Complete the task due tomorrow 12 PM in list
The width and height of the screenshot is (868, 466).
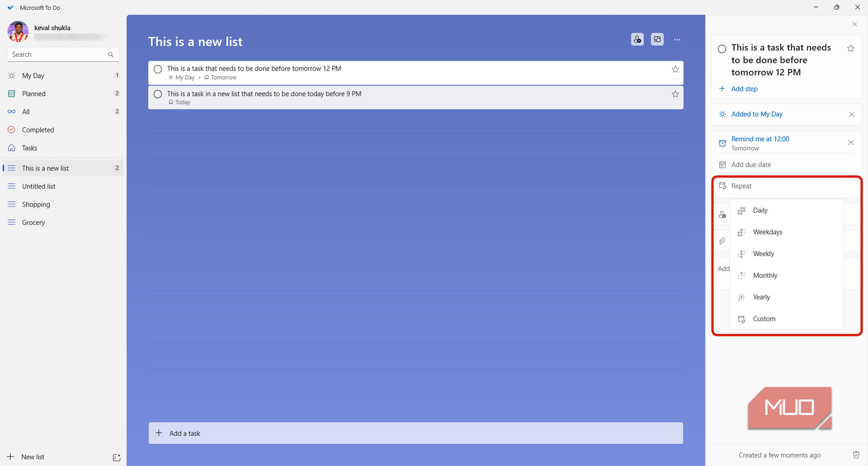158,69
